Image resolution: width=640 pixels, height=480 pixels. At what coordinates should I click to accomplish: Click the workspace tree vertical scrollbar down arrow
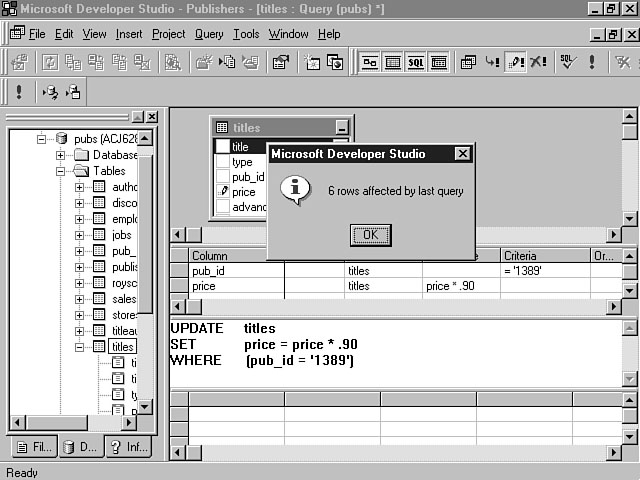(146, 405)
